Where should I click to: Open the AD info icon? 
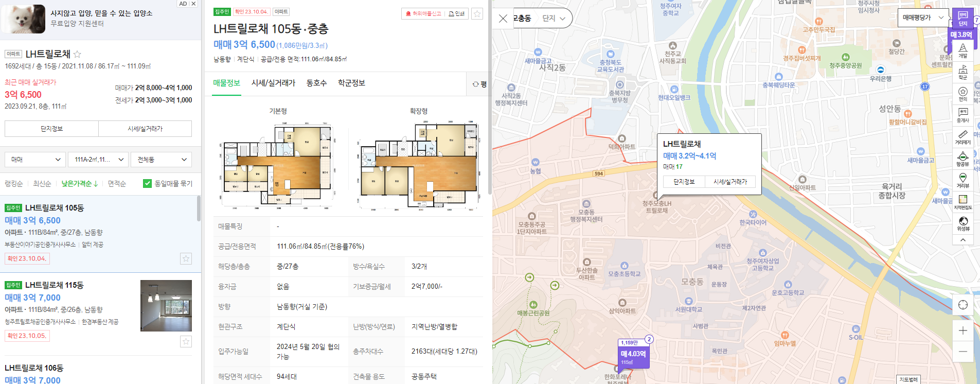tap(183, 4)
